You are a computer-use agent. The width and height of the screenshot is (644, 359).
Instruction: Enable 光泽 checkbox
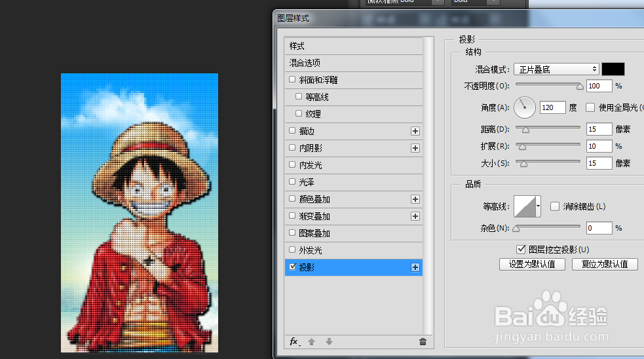(292, 181)
